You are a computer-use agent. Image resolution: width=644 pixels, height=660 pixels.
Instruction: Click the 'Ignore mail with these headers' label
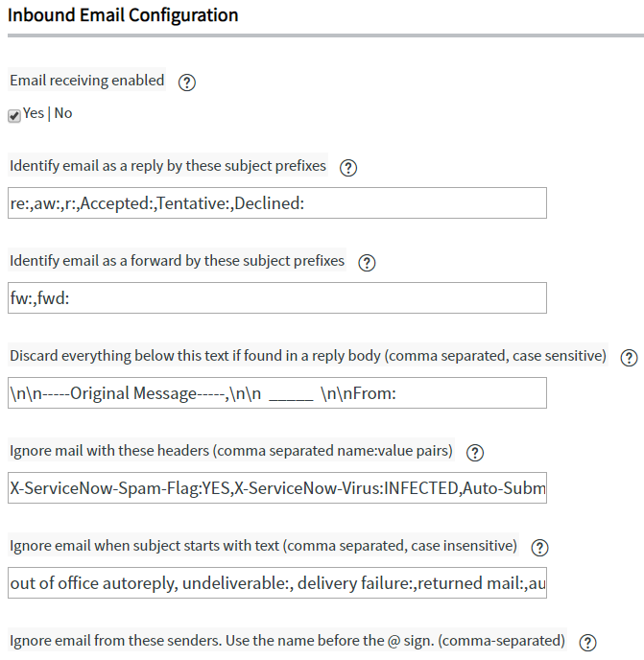230,451
